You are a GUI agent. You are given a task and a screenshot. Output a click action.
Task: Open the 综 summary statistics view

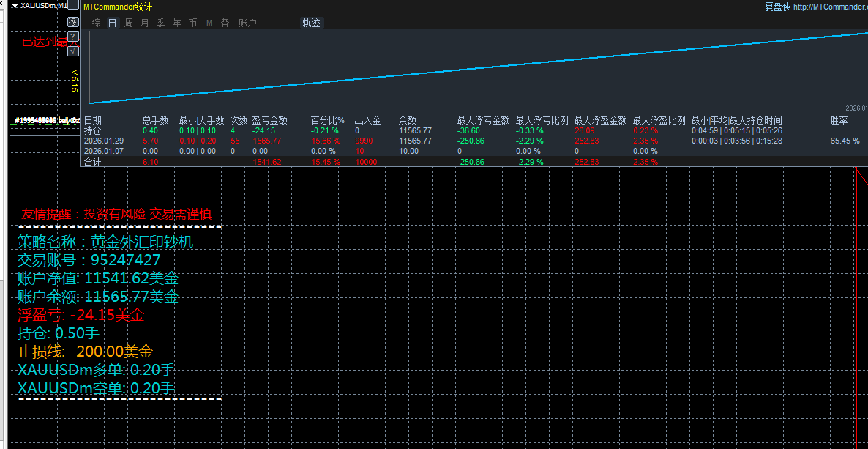pos(96,22)
